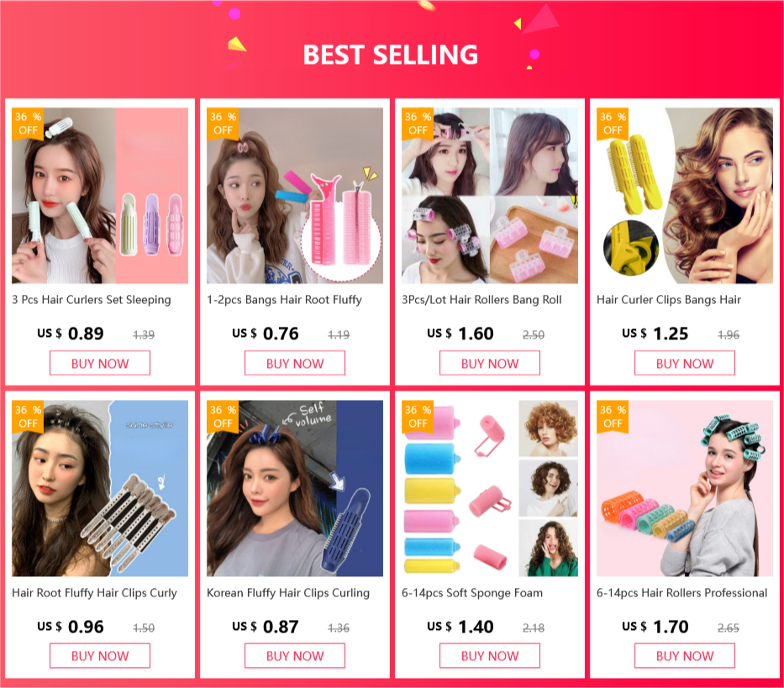
Task: Click BUY NOW for 6-14pcs Hair Rollers Professional
Action: pyautogui.click(x=685, y=655)
